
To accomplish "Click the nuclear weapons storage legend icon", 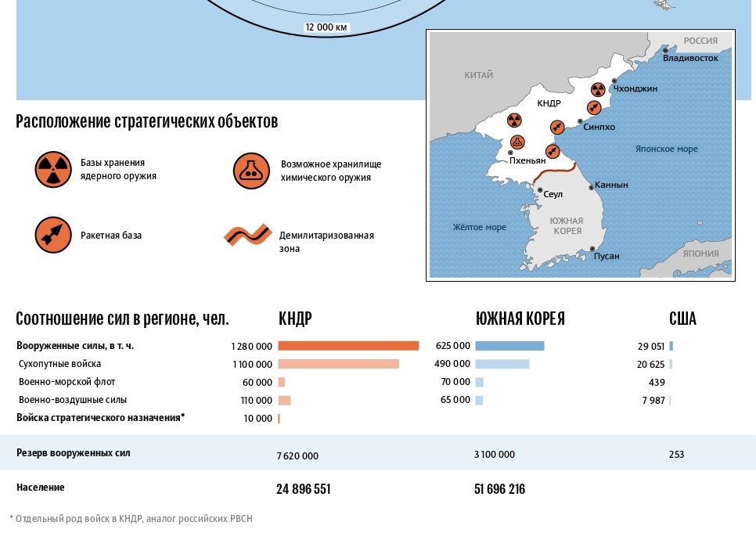I will [x=52, y=169].
